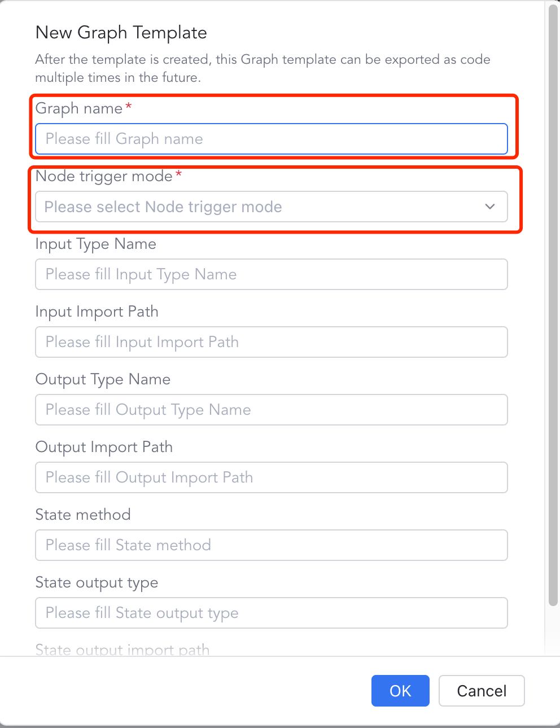Focus the Input Type Name field

tap(271, 274)
